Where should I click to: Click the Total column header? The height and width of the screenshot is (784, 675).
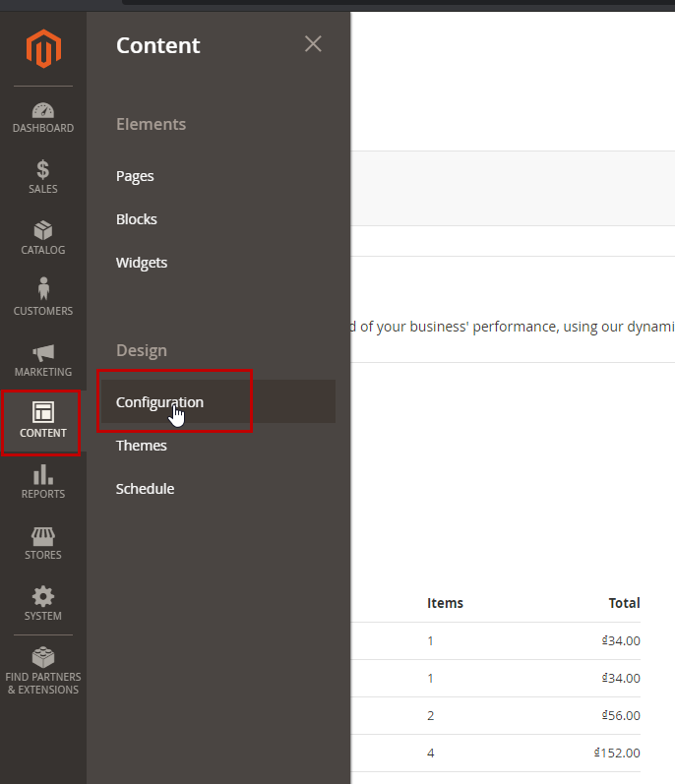[624, 603]
